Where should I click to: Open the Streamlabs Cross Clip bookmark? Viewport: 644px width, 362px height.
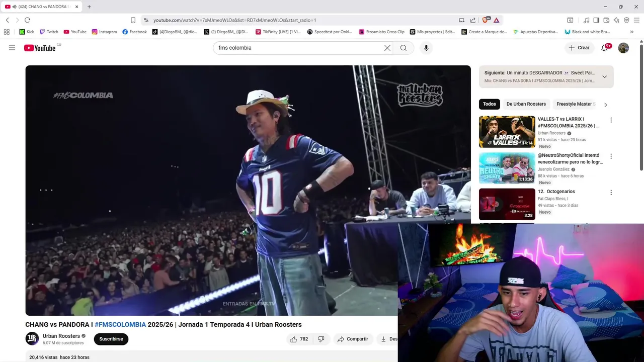pyautogui.click(x=381, y=32)
